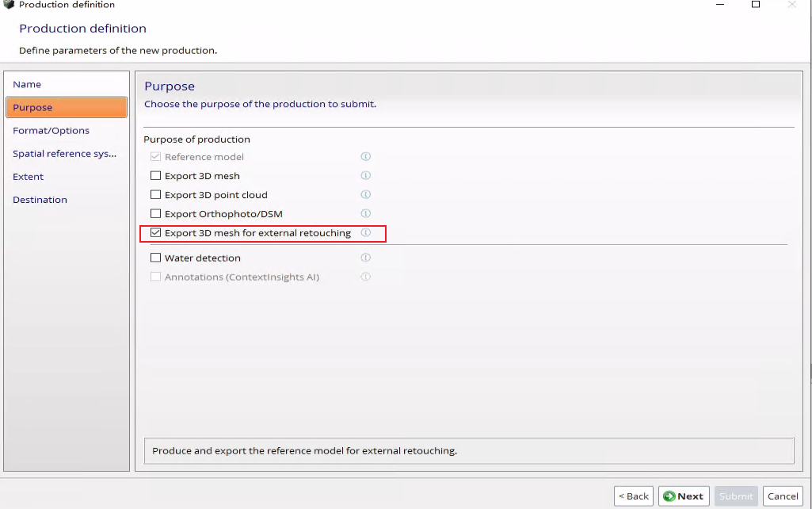Check the Export 3D point cloud option

pyautogui.click(x=156, y=195)
